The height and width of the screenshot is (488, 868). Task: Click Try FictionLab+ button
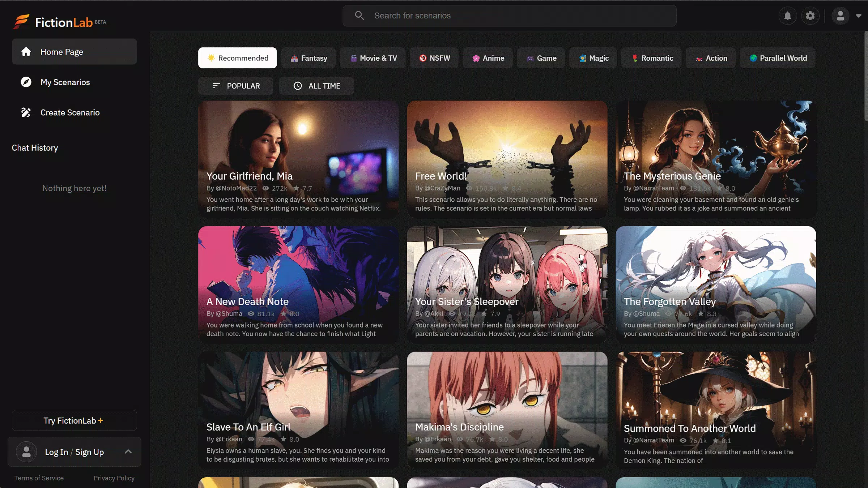pyautogui.click(x=74, y=420)
